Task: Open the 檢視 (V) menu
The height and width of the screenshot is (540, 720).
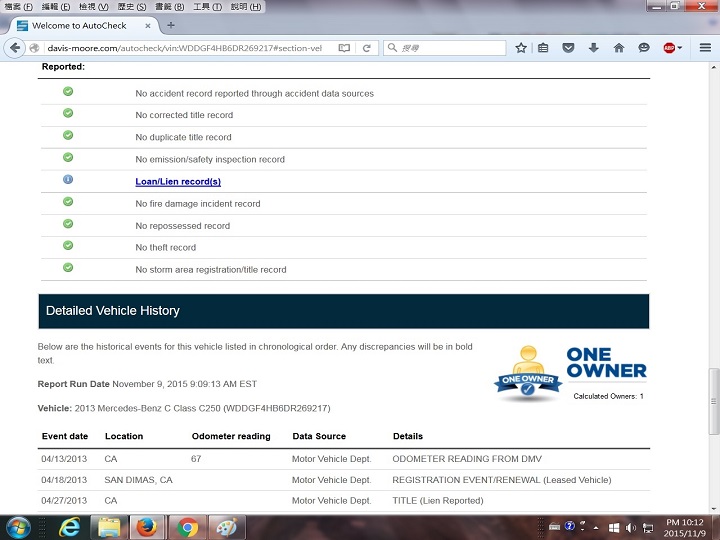Action: click(x=94, y=6)
